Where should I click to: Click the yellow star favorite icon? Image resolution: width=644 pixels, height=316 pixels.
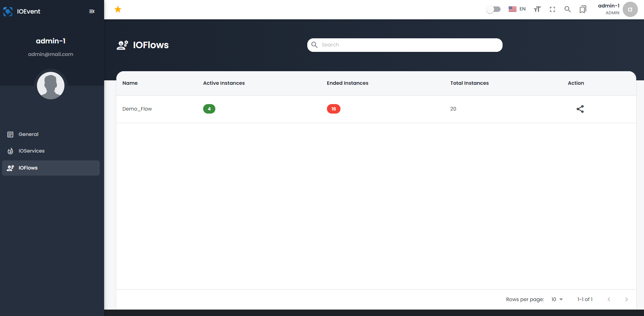click(x=118, y=9)
